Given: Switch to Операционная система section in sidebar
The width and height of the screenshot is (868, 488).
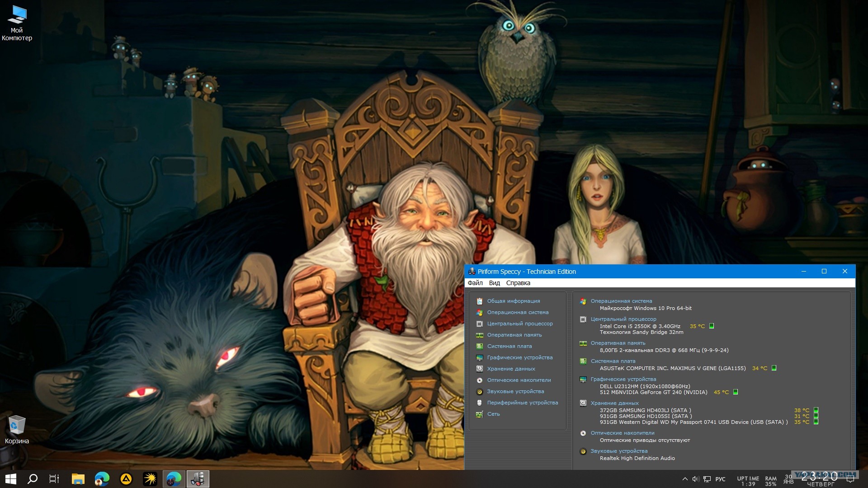Looking at the screenshot, I should pyautogui.click(x=518, y=312).
